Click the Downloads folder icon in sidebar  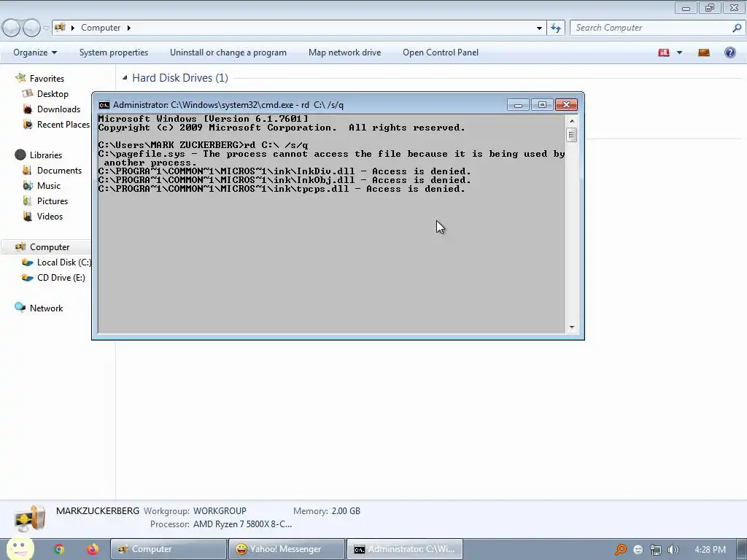[x=28, y=109]
